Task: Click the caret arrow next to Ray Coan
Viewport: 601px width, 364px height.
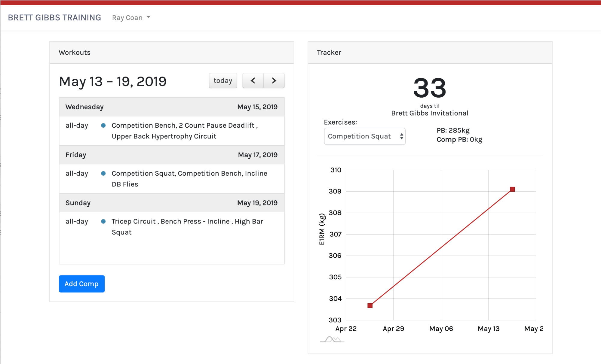Action: coord(149,17)
